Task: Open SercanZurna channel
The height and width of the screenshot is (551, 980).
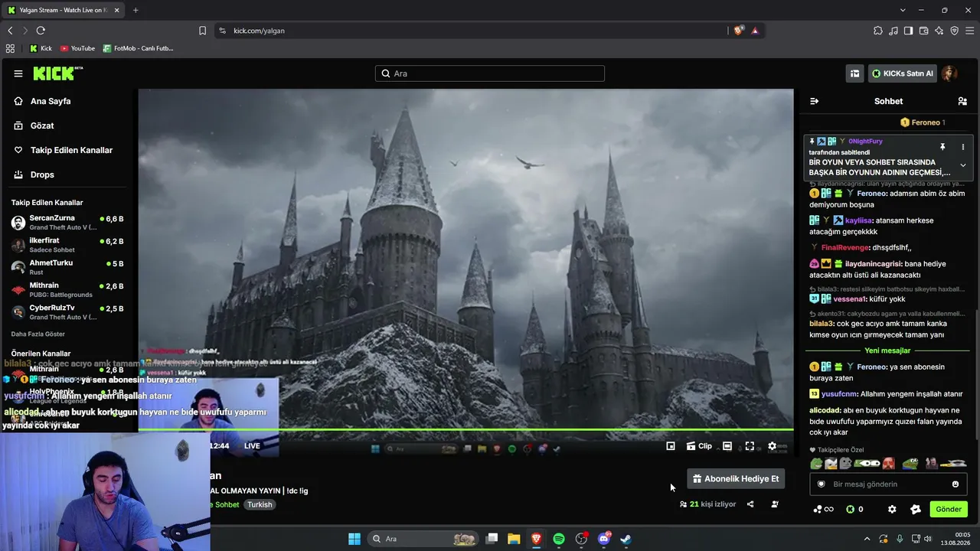Action: click(67, 223)
